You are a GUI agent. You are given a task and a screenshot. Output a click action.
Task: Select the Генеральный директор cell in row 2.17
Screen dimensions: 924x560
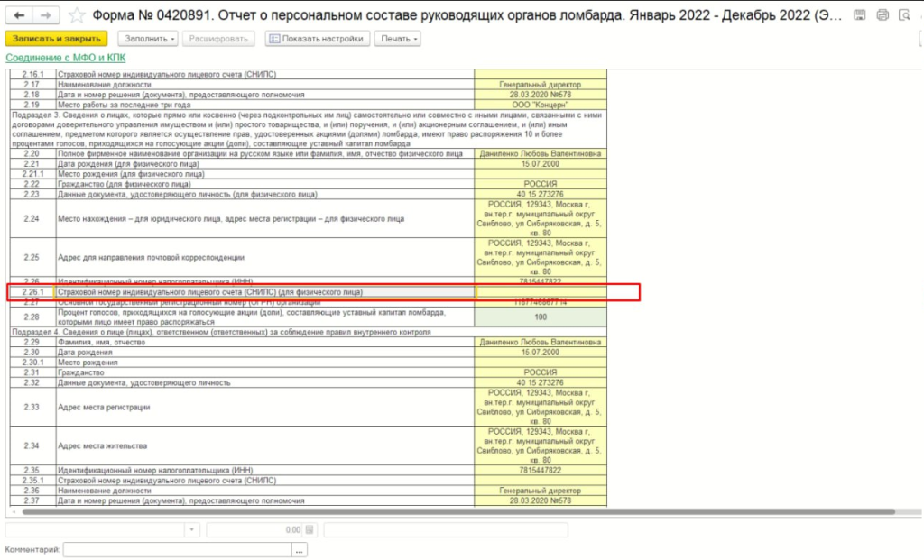click(x=541, y=84)
